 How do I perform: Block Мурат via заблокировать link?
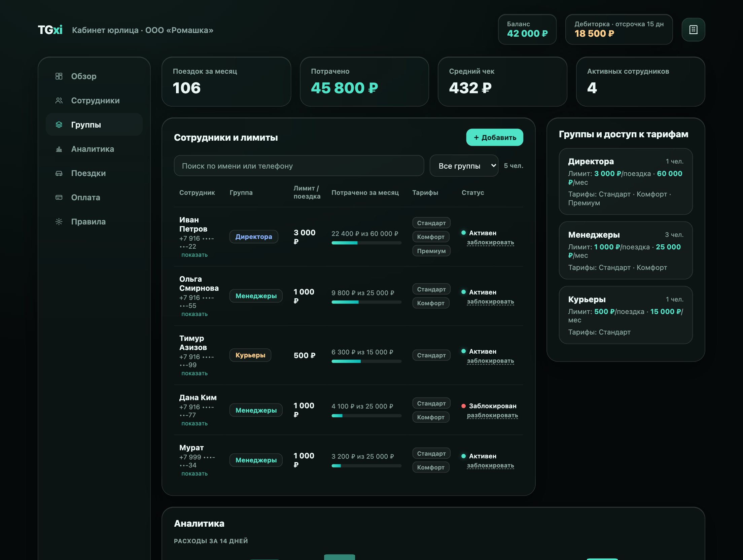(x=490, y=465)
